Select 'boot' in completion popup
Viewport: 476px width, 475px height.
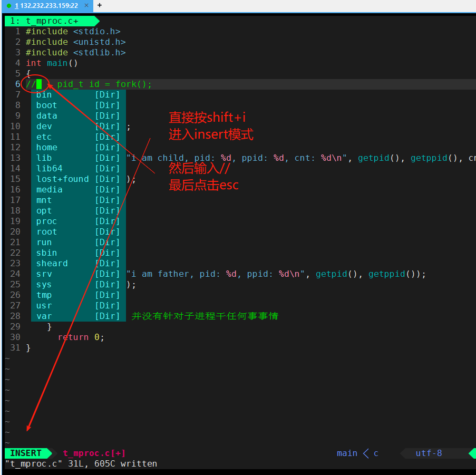pyautogui.click(x=79, y=105)
